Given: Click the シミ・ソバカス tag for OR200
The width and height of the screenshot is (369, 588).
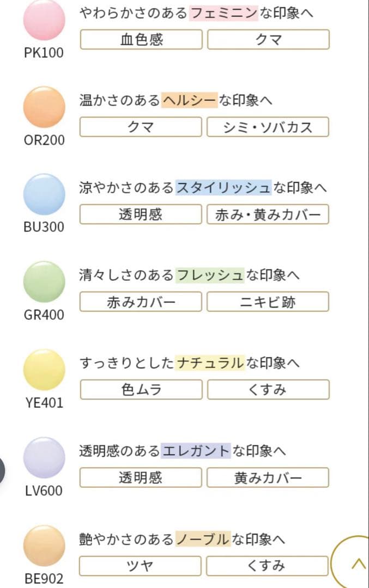Looking at the screenshot, I should (268, 127).
